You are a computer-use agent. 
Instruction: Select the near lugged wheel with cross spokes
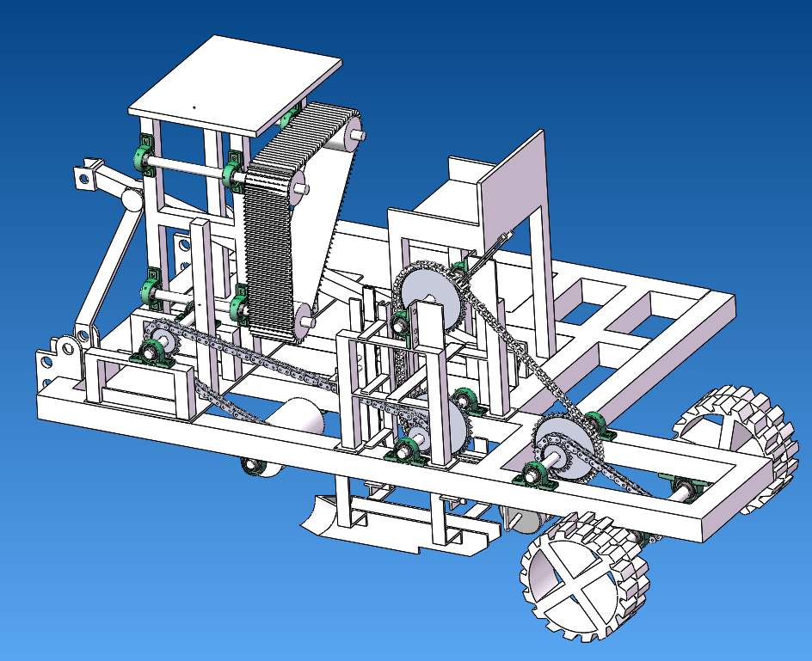pos(585,576)
